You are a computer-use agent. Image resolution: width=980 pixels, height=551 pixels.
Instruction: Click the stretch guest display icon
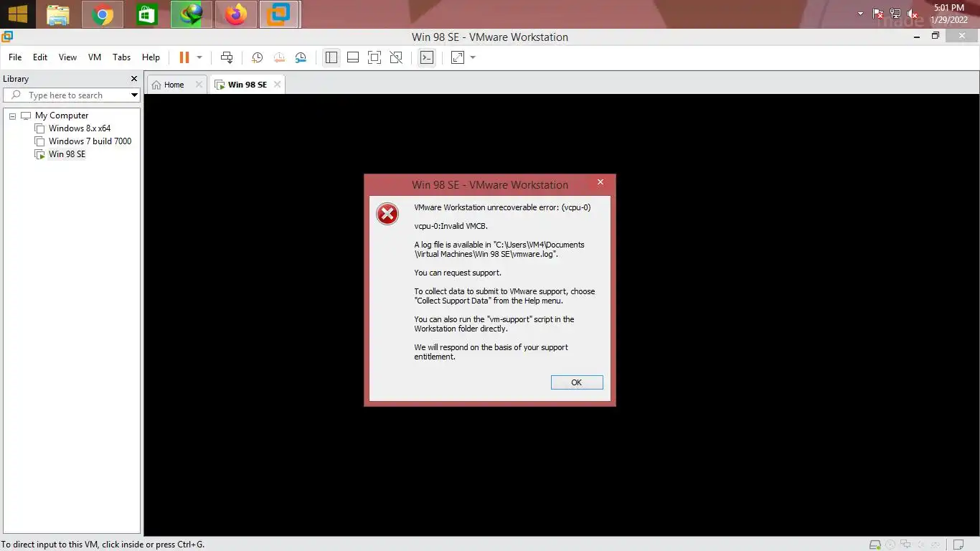[458, 57]
